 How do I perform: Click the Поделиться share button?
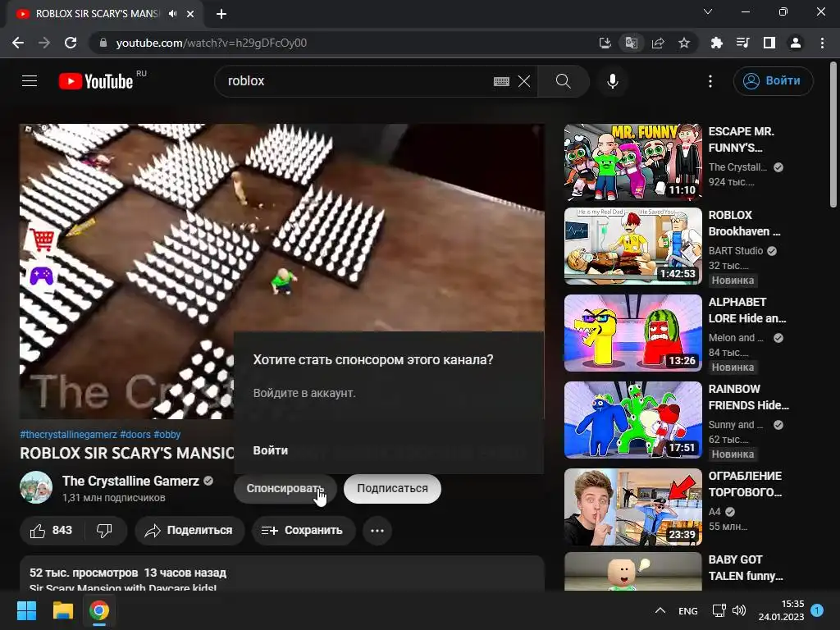[189, 531]
